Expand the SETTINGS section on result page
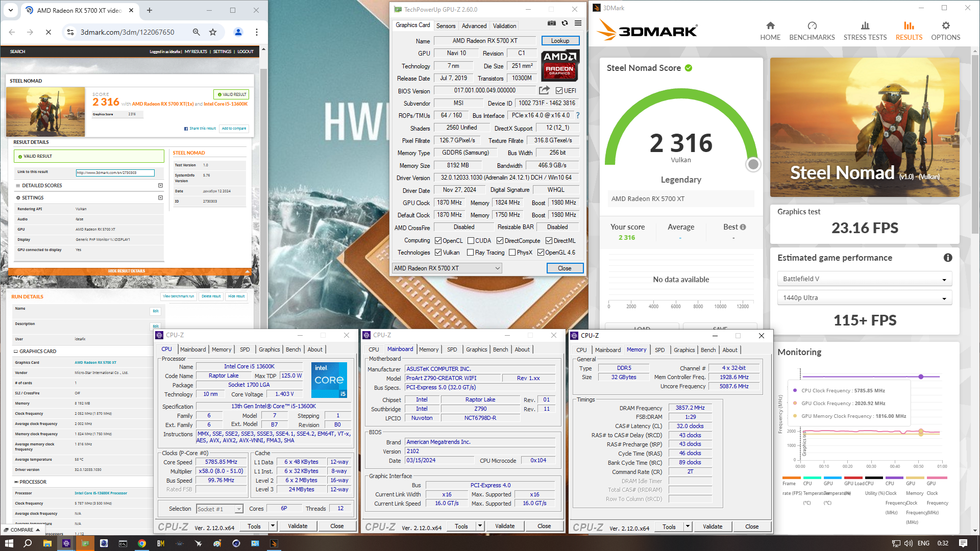Image resolution: width=980 pixels, height=551 pixels. coord(160,198)
